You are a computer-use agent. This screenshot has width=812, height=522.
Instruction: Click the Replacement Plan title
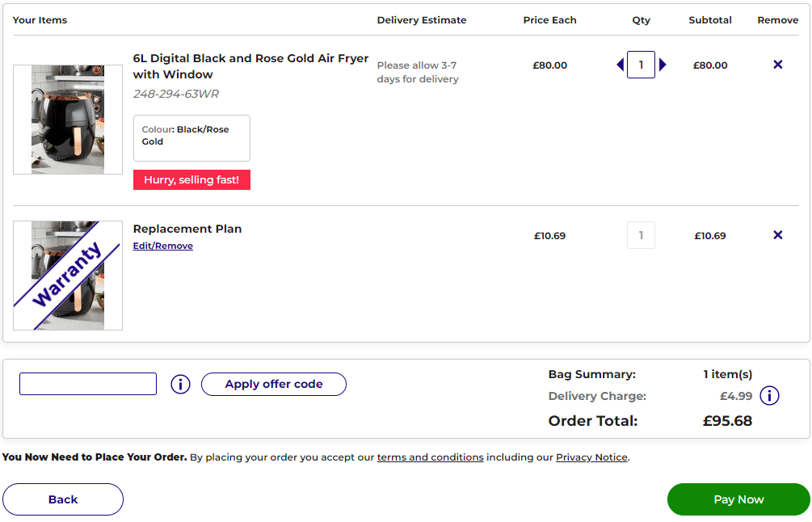point(187,229)
